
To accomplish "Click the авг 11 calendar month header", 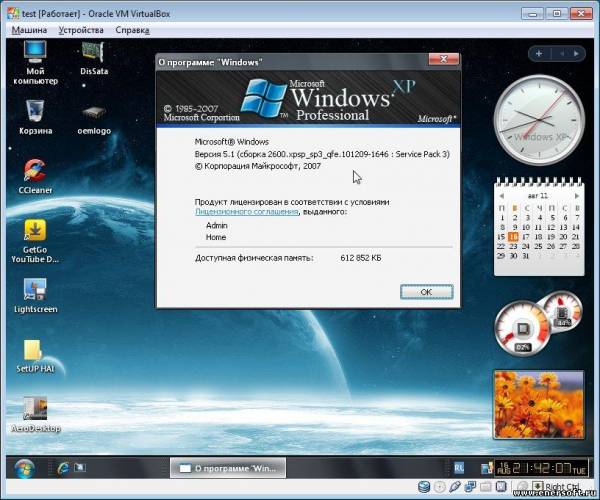I will pos(538,196).
